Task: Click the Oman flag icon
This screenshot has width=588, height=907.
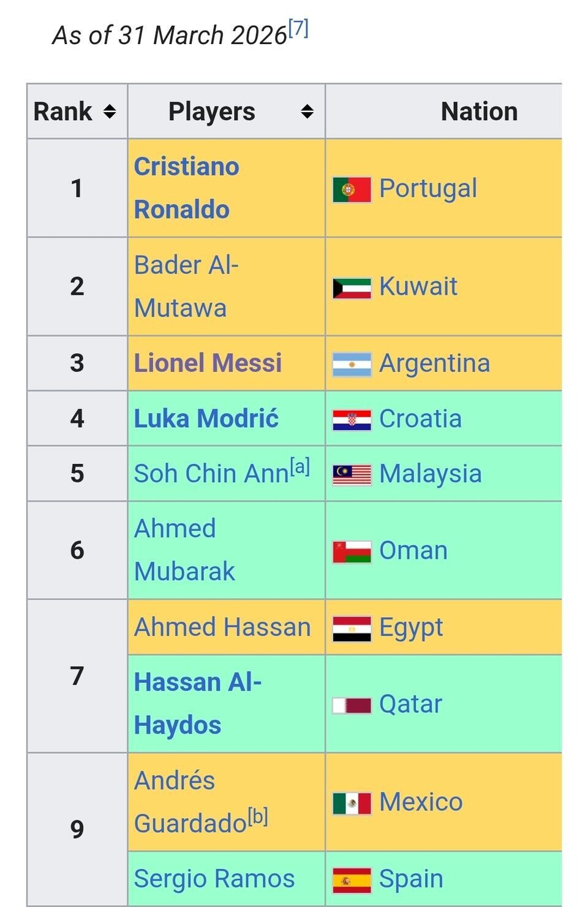Action: tap(352, 552)
